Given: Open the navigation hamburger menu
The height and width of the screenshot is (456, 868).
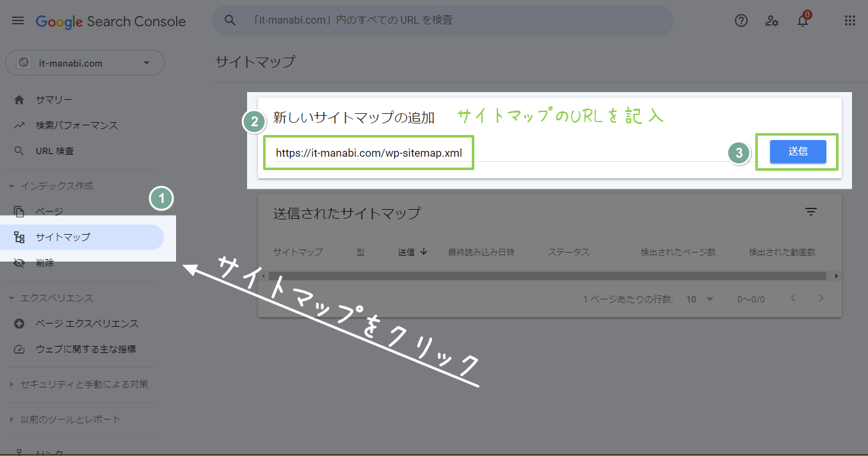Looking at the screenshot, I should pyautogui.click(x=17, y=20).
